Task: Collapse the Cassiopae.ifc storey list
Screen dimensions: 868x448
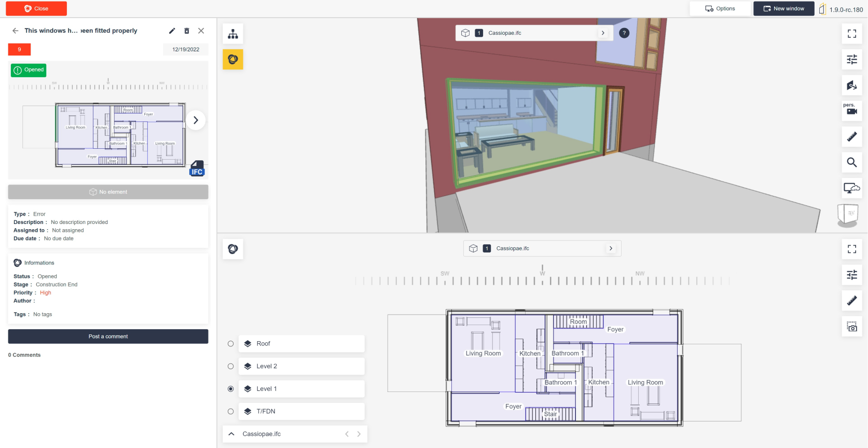Action: coord(232,434)
